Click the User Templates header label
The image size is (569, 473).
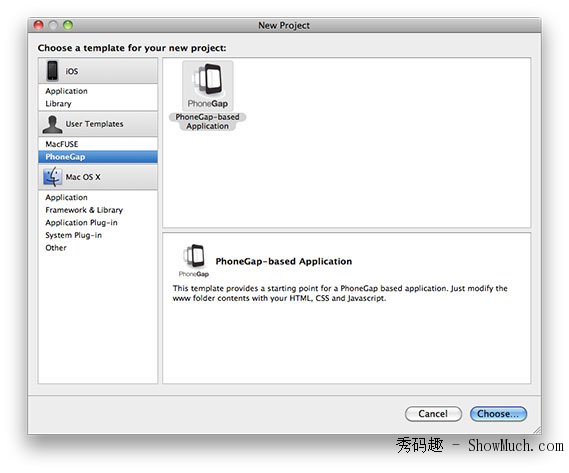click(94, 124)
